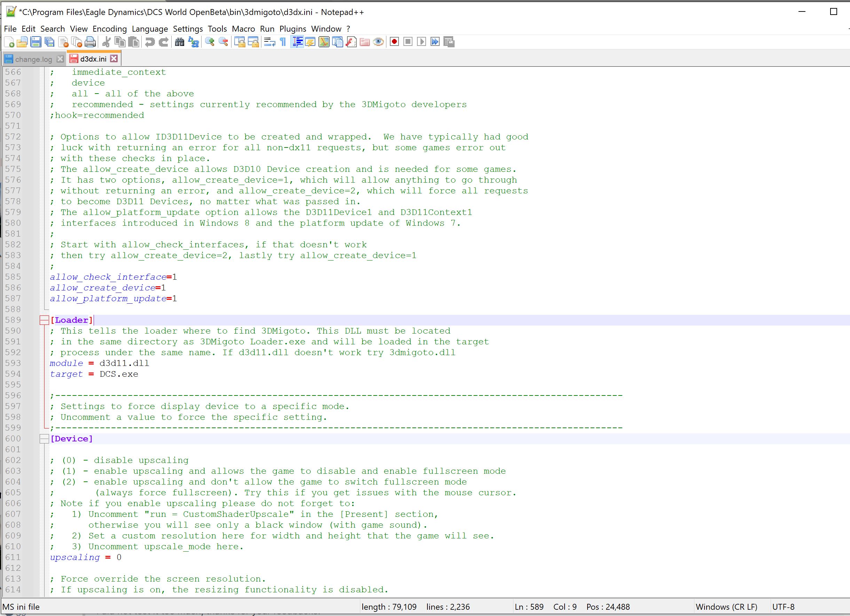Copy selection with toolbar Copy icon
The image size is (850, 616).
(120, 42)
